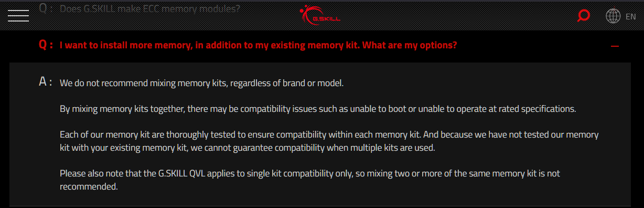Expand 'Does G.SKILL make ECC memory modules?'
Image resolution: width=644 pixels, height=208 pixels.
[x=150, y=9]
